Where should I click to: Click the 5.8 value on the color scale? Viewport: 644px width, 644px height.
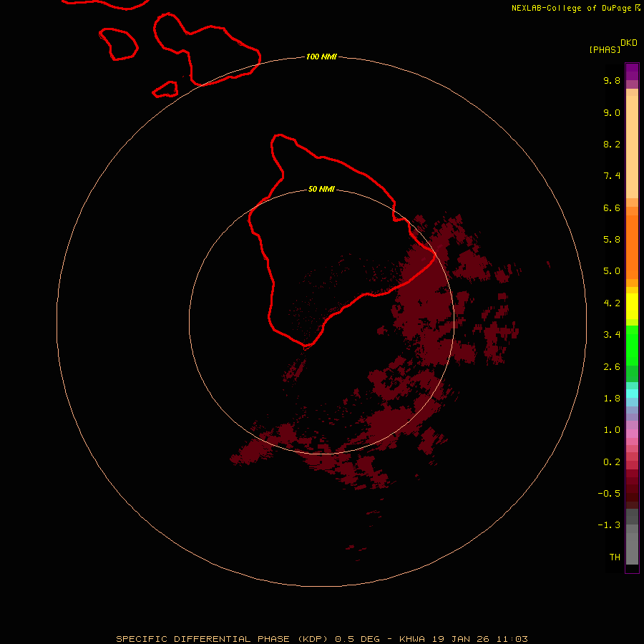click(612, 240)
